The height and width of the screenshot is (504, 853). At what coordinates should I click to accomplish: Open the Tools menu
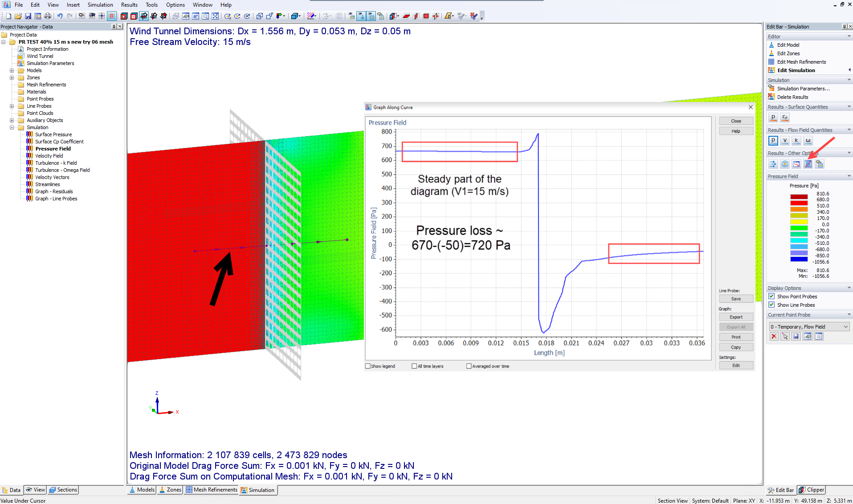click(151, 4)
